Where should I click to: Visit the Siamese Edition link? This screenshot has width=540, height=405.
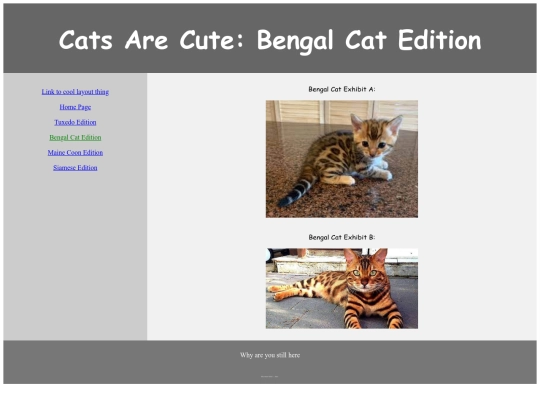[x=75, y=167]
